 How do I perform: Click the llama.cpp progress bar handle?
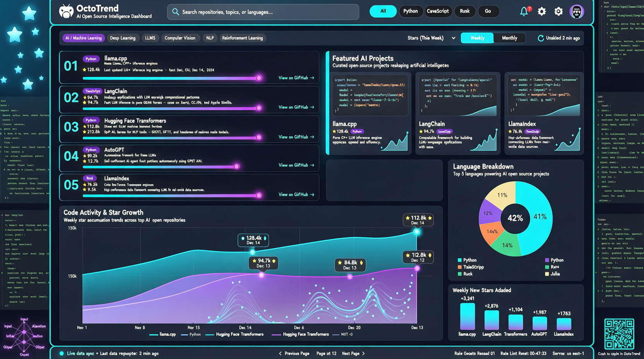tap(259, 78)
